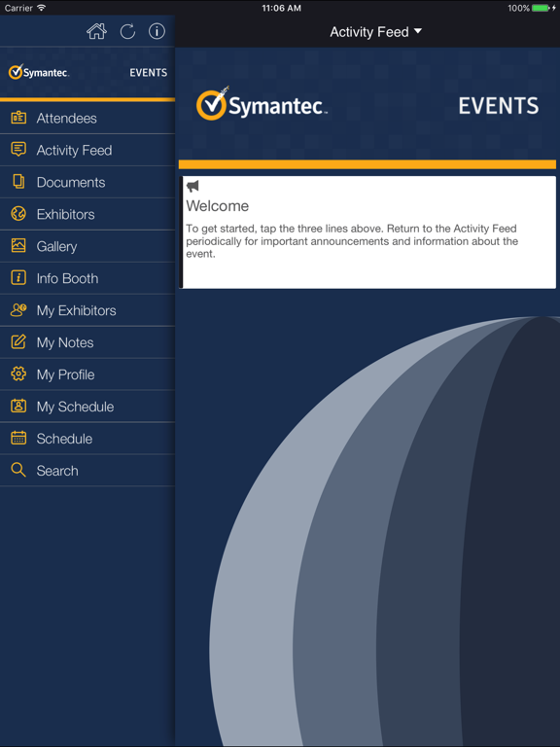This screenshot has width=560, height=747.
Task: Click the Attendees badge icon
Action: coord(18,118)
